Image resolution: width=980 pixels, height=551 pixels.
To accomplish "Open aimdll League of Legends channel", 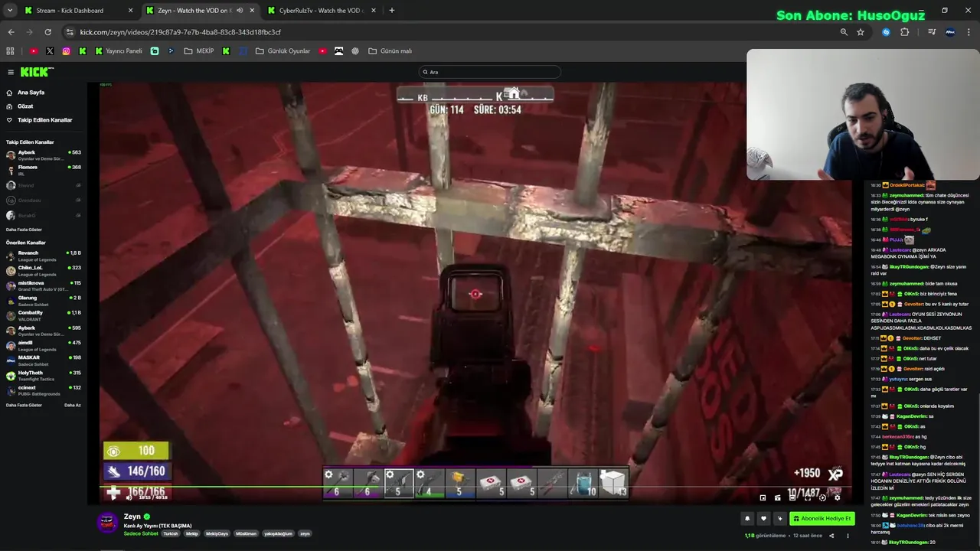I will pyautogui.click(x=44, y=345).
